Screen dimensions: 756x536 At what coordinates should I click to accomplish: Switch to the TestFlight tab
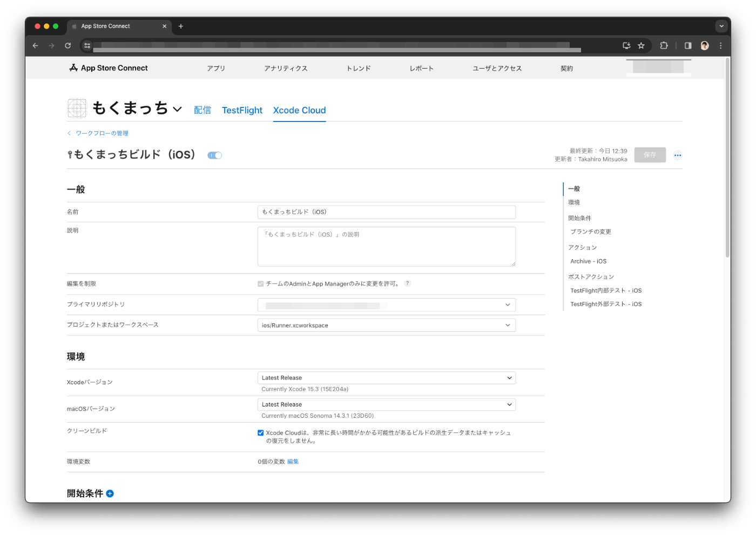point(242,110)
